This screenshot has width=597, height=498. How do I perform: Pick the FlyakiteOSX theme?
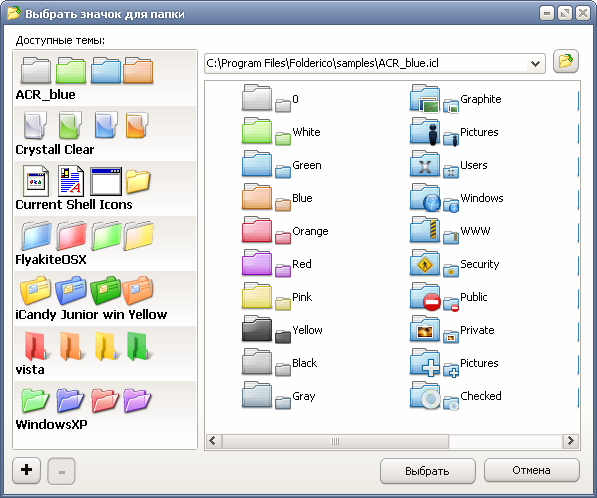point(105,243)
